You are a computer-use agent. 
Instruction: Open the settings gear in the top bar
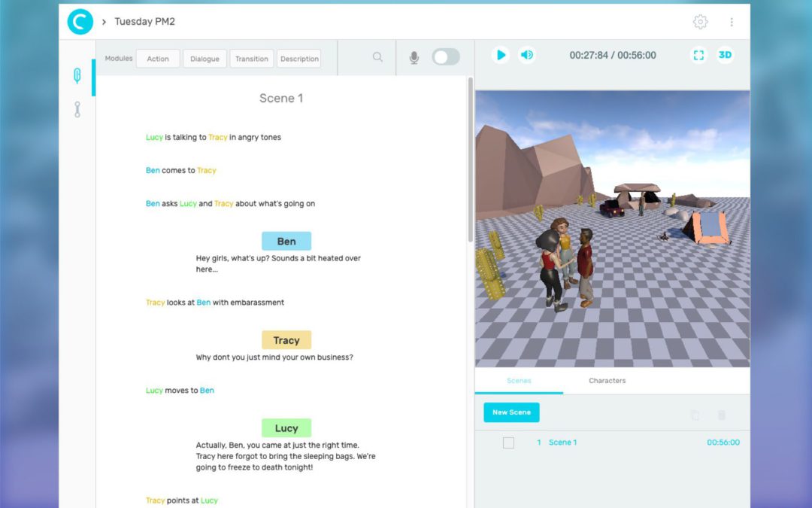click(700, 22)
